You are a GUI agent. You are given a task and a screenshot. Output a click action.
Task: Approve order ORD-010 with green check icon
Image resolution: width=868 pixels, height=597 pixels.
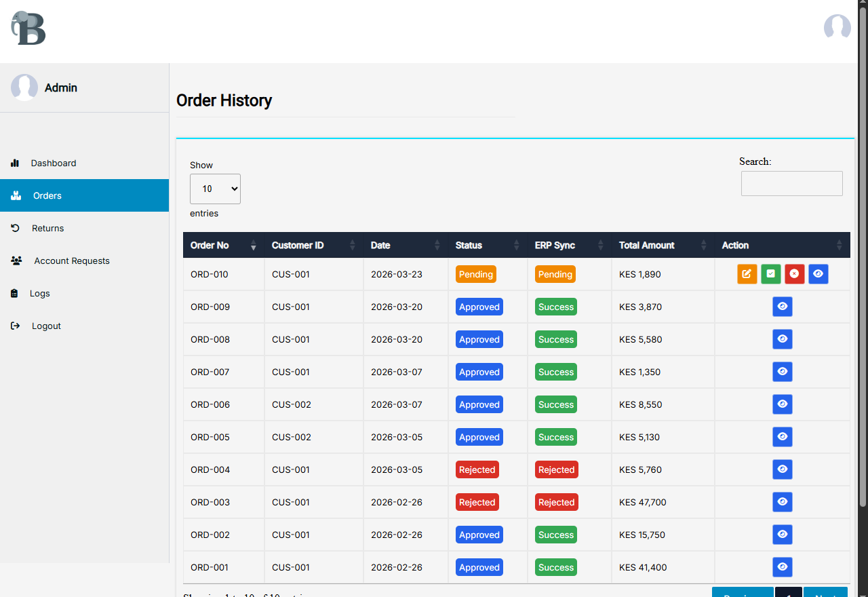point(771,274)
